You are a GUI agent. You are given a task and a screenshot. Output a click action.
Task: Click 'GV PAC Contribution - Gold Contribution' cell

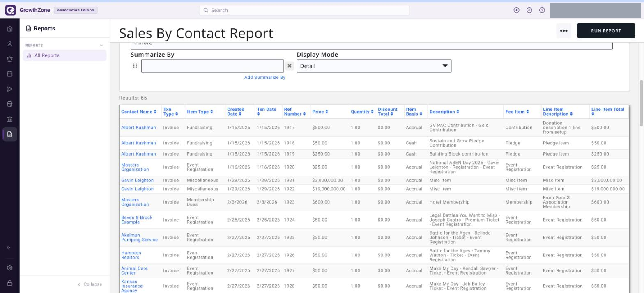pos(459,128)
